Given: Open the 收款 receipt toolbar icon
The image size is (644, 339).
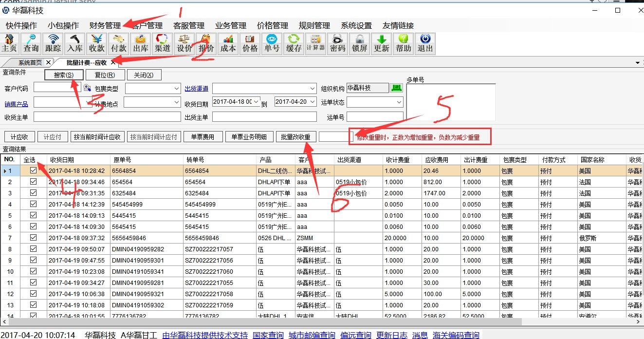Looking at the screenshot, I should [x=97, y=43].
